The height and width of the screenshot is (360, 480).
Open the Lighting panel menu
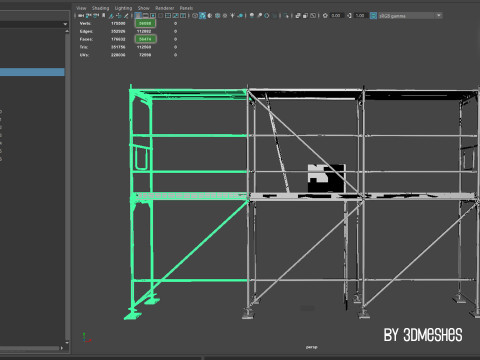pyautogui.click(x=123, y=8)
